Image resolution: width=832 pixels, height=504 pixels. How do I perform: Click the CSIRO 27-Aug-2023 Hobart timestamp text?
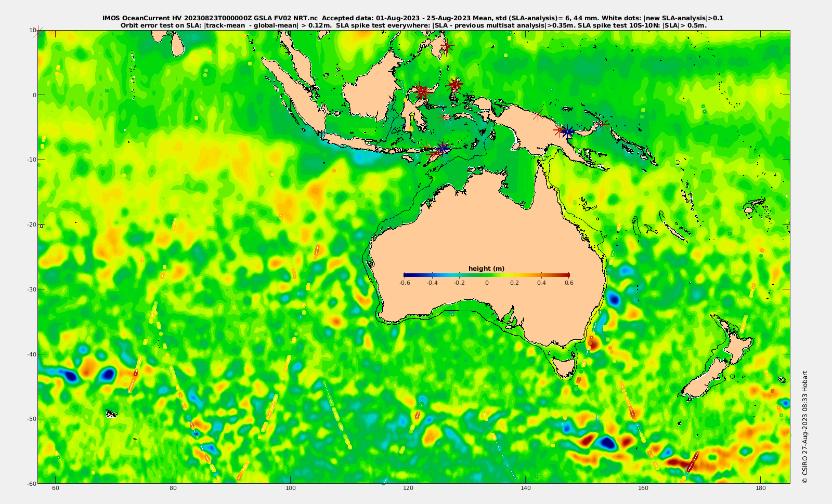pos(805,427)
